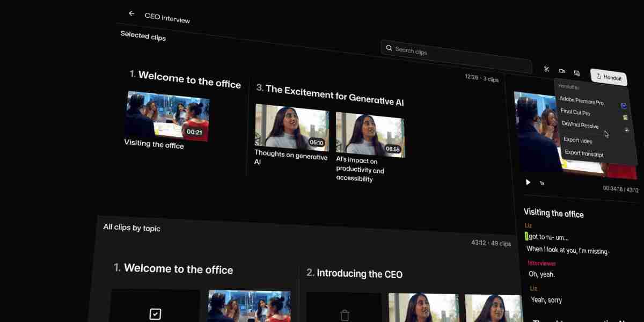Image resolution: width=644 pixels, height=322 pixels.
Task: Open the transcript view icon next to Handoff
Action: coord(577,72)
